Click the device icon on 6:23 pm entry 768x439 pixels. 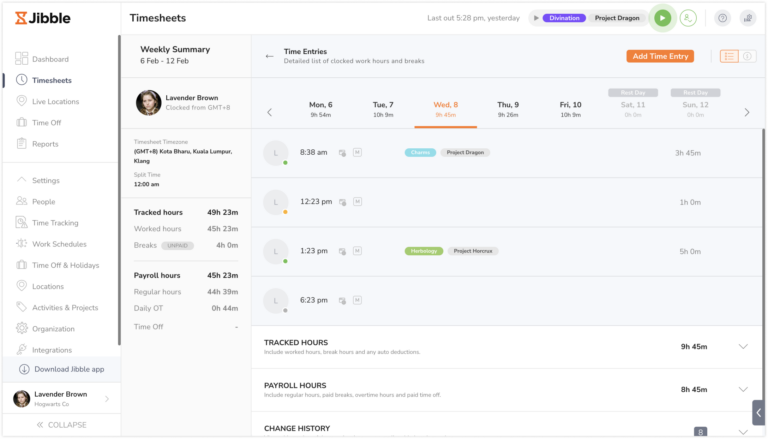pyautogui.click(x=342, y=300)
